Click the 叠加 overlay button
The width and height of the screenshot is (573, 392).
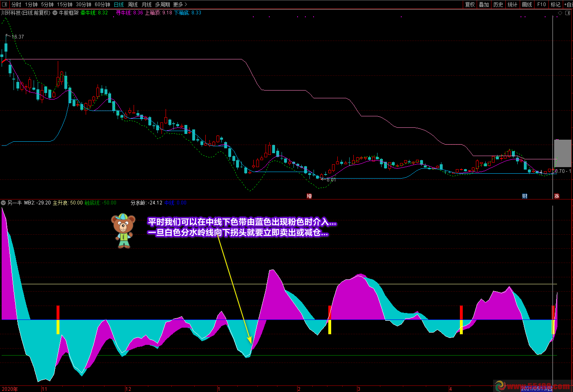[x=484, y=5]
